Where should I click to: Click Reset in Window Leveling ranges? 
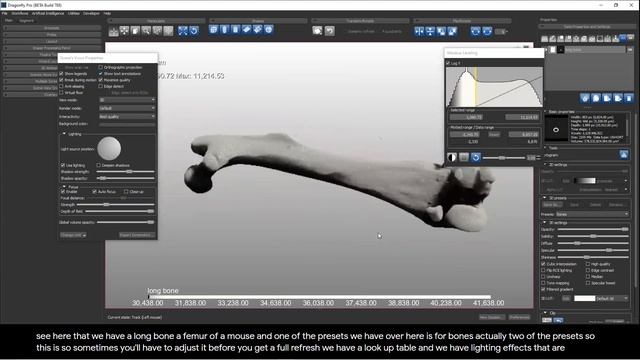pyautogui.click(x=494, y=134)
